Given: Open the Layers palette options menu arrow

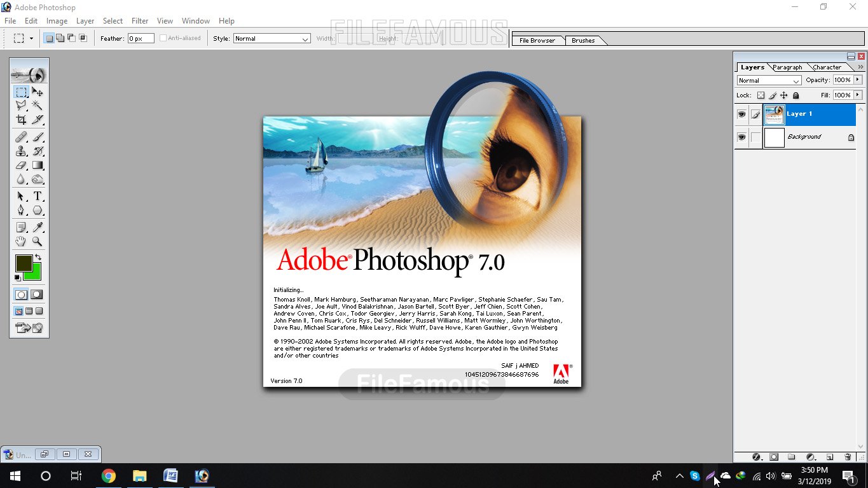Looking at the screenshot, I should click(x=861, y=67).
